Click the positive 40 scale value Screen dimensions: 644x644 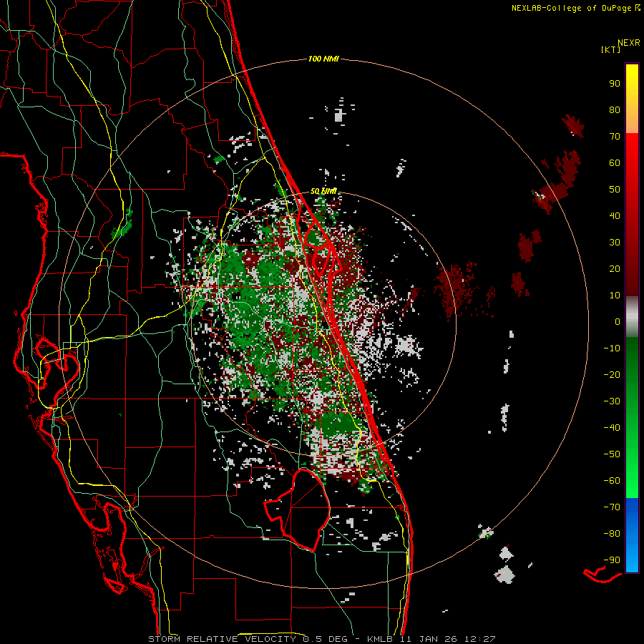pyautogui.click(x=615, y=216)
